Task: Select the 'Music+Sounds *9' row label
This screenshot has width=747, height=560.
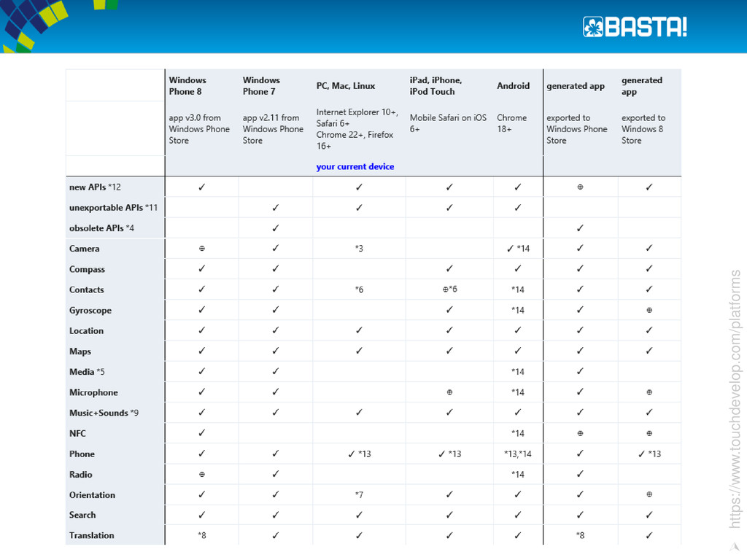Action: (104, 413)
